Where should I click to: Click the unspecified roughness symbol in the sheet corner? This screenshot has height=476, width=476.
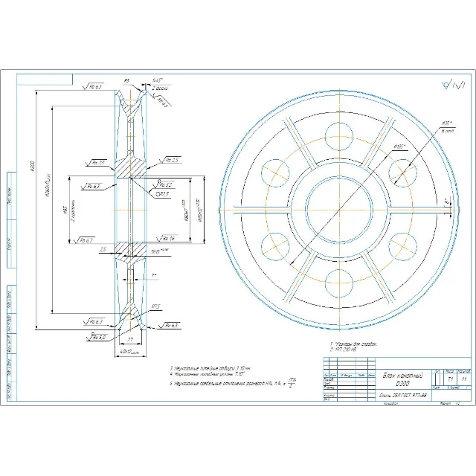(453, 85)
